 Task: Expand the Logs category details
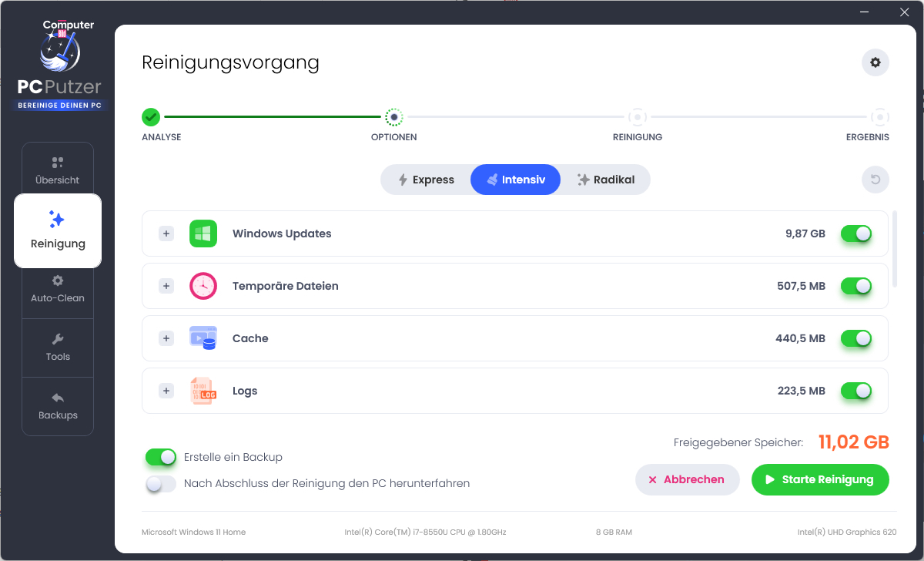(166, 391)
